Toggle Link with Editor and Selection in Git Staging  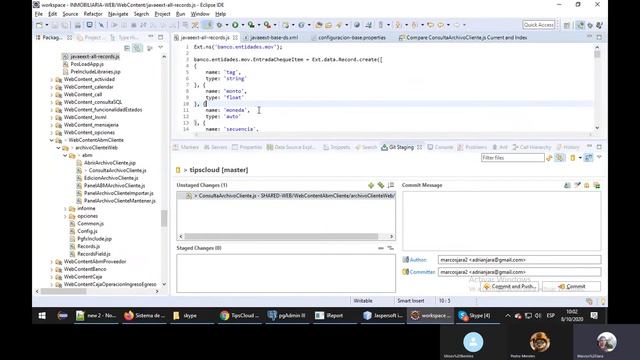[560, 158]
